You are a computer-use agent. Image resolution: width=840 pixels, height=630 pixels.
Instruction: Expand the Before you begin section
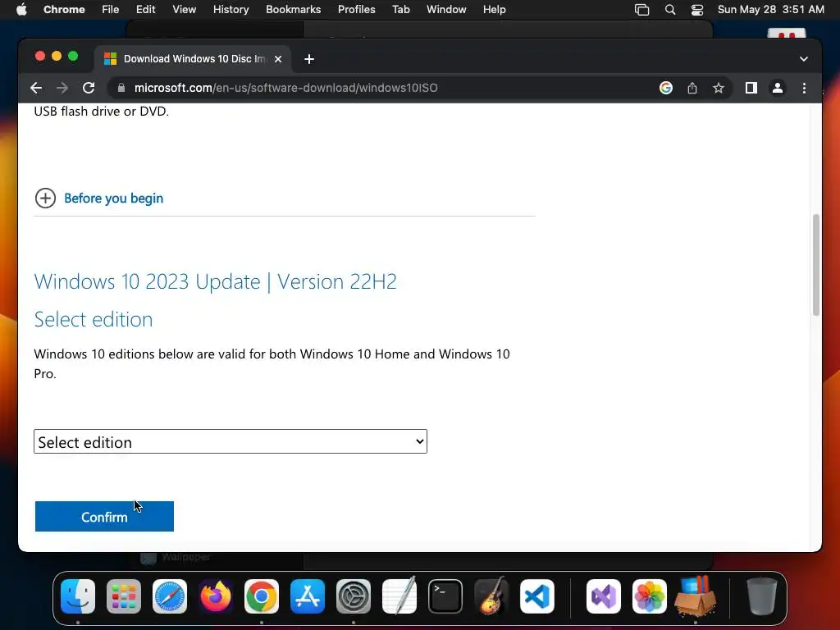46,199
